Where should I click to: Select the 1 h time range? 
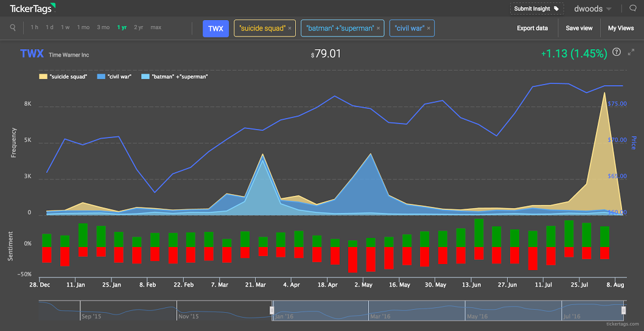pyautogui.click(x=35, y=27)
